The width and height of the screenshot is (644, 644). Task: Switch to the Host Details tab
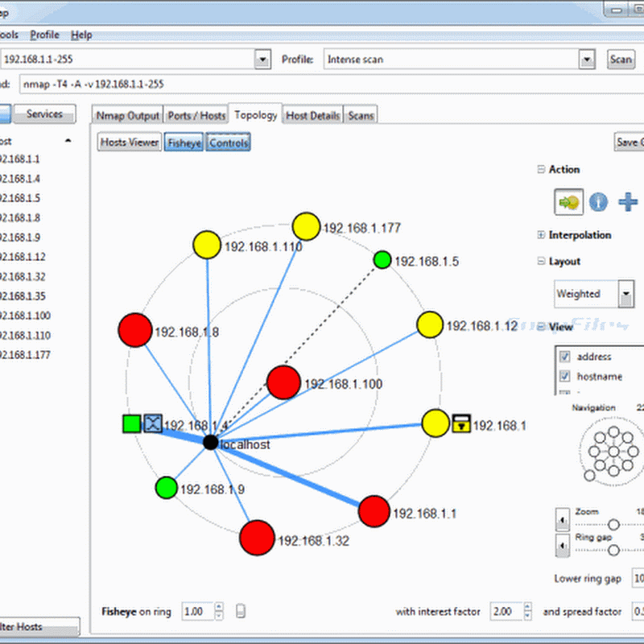(x=312, y=115)
